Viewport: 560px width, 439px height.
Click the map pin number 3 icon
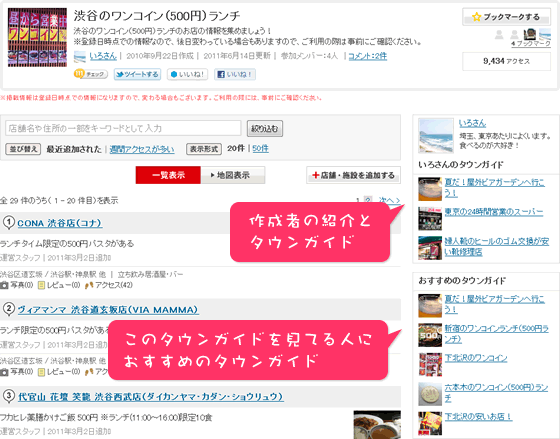(9, 396)
